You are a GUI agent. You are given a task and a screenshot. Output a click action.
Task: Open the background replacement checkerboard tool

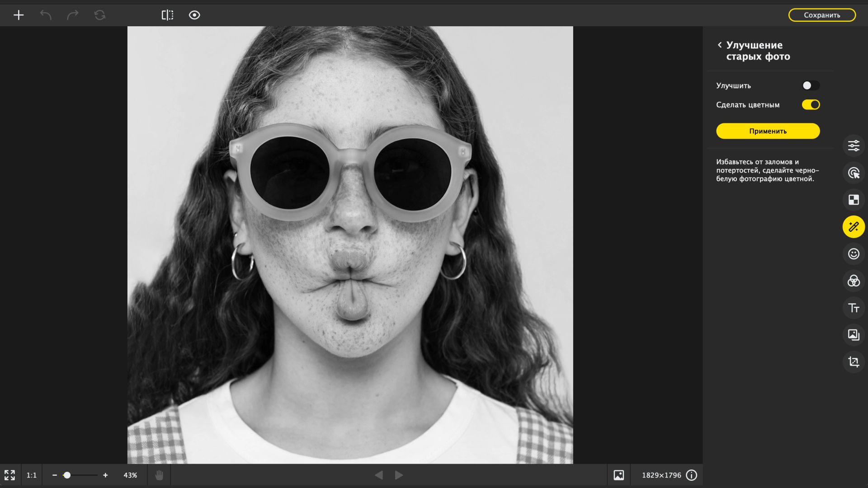tap(854, 200)
